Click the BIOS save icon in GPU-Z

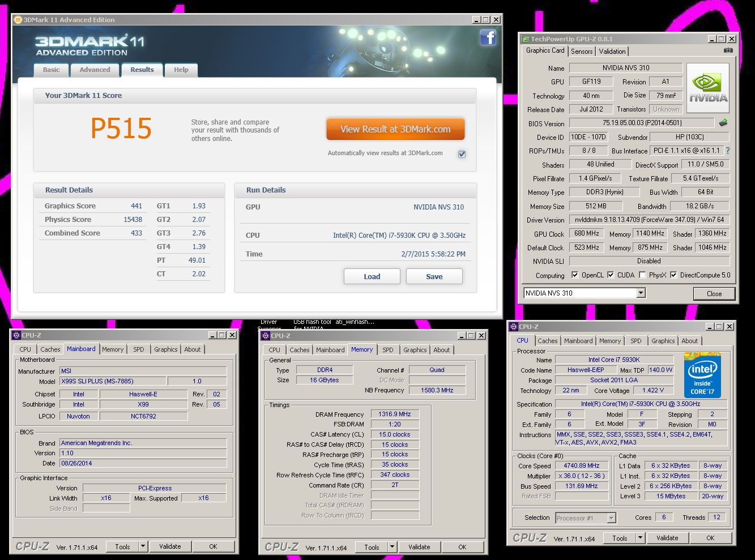pyautogui.click(x=723, y=122)
